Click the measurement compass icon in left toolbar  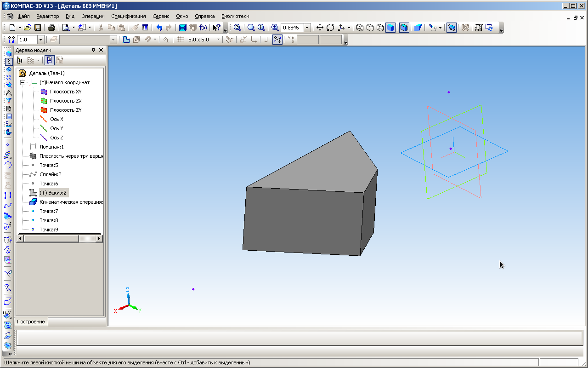8,93
